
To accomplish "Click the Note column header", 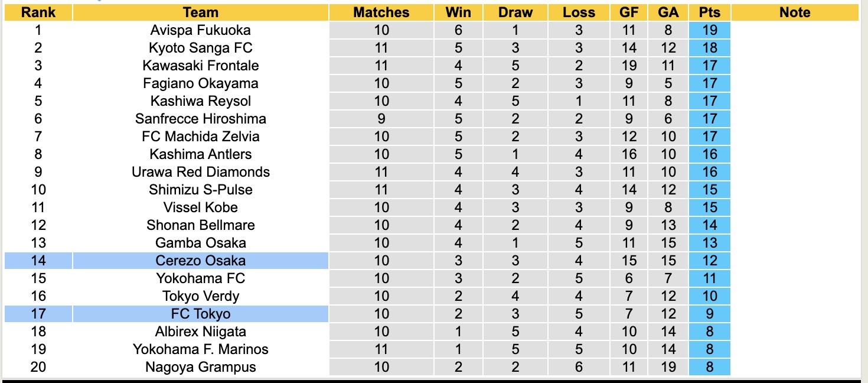I will (x=795, y=12).
